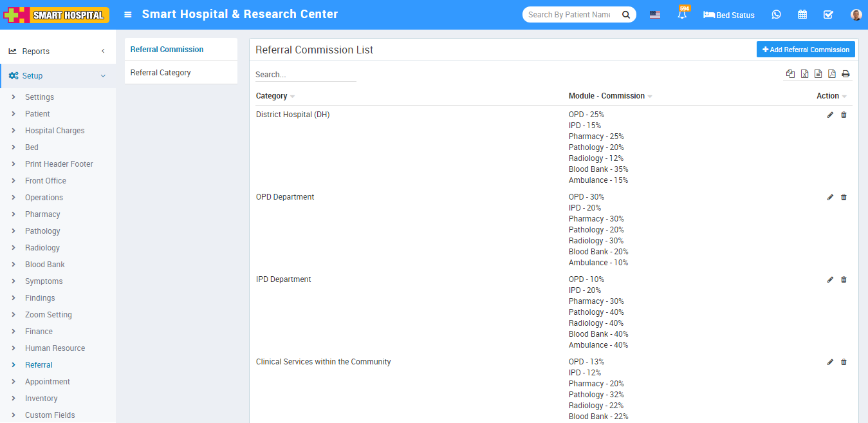
Task: Click the notification bell icon
Action: coord(682,15)
